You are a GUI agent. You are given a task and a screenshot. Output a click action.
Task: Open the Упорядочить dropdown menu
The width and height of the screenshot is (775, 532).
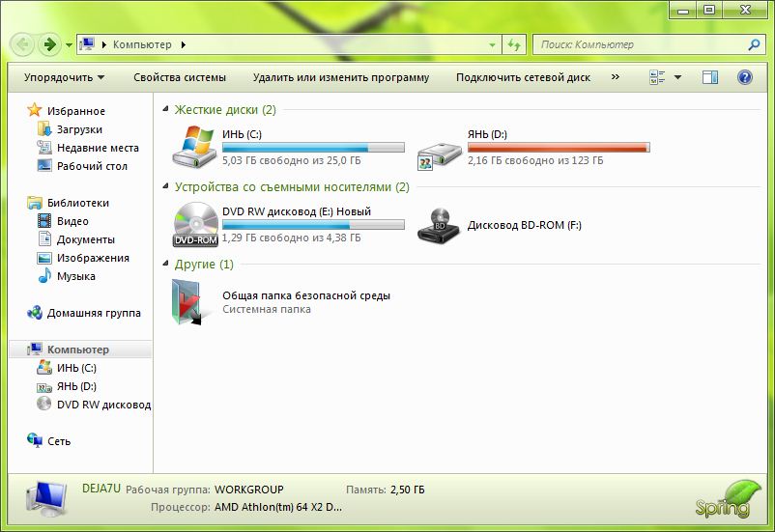click(x=64, y=77)
